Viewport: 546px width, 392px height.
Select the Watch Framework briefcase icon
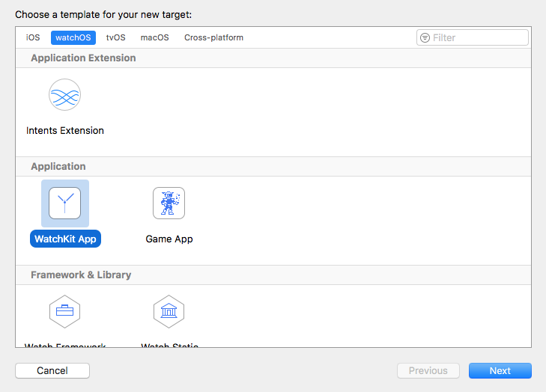tap(64, 310)
